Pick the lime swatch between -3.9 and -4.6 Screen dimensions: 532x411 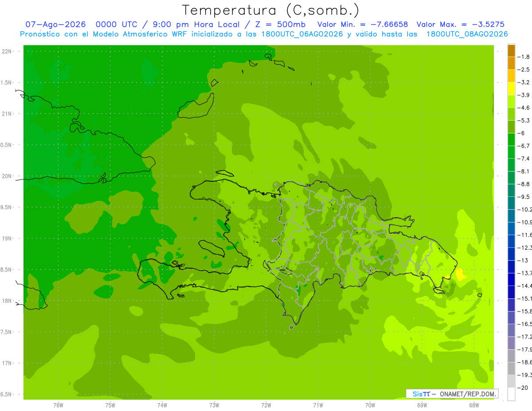click(511, 101)
